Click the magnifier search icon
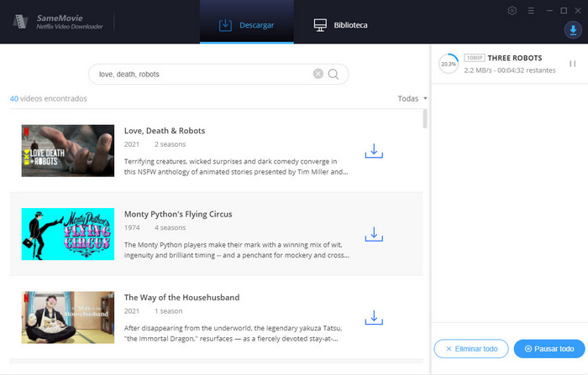The height and width of the screenshot is (375, 588). [x=333, y=74]
